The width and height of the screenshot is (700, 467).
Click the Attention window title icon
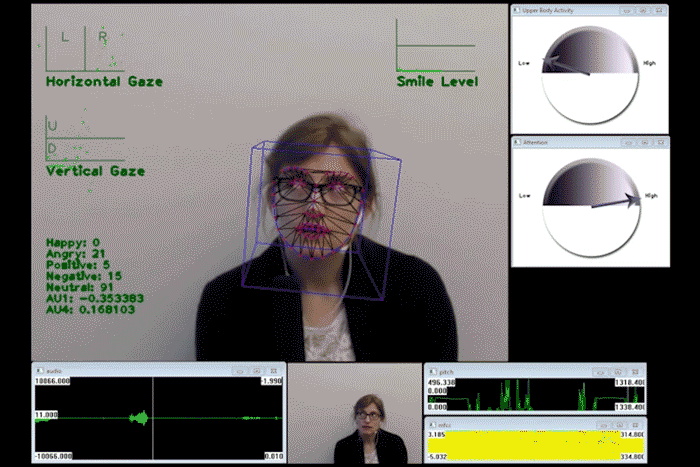click(516, 143)
